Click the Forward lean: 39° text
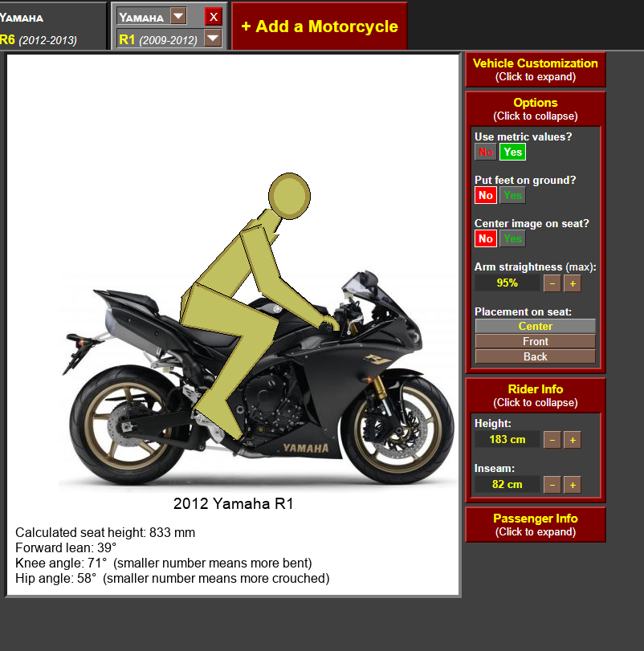 66,548
